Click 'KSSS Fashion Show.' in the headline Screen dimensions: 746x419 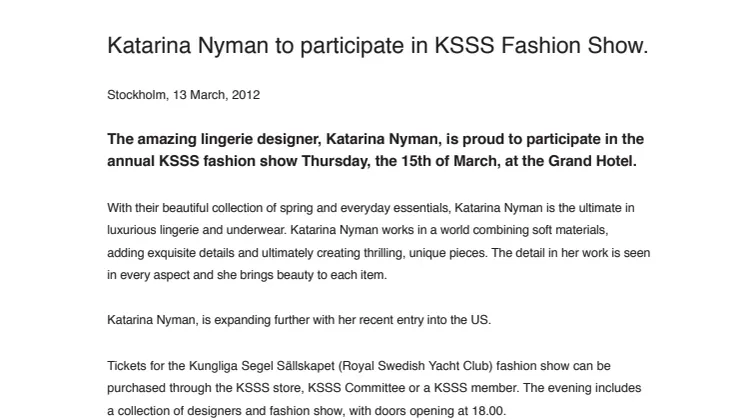click(x=541, y=46)
